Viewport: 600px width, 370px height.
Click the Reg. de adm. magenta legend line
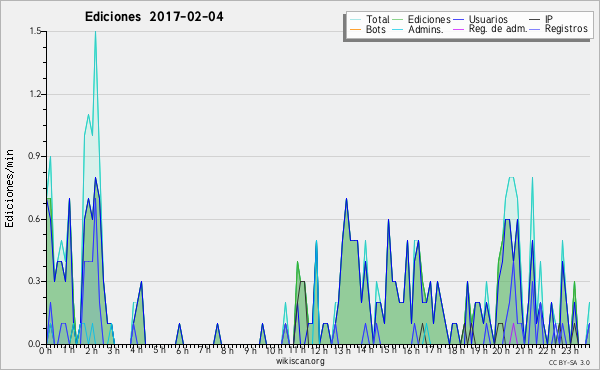pyautogui.click(x=458, y=29)
